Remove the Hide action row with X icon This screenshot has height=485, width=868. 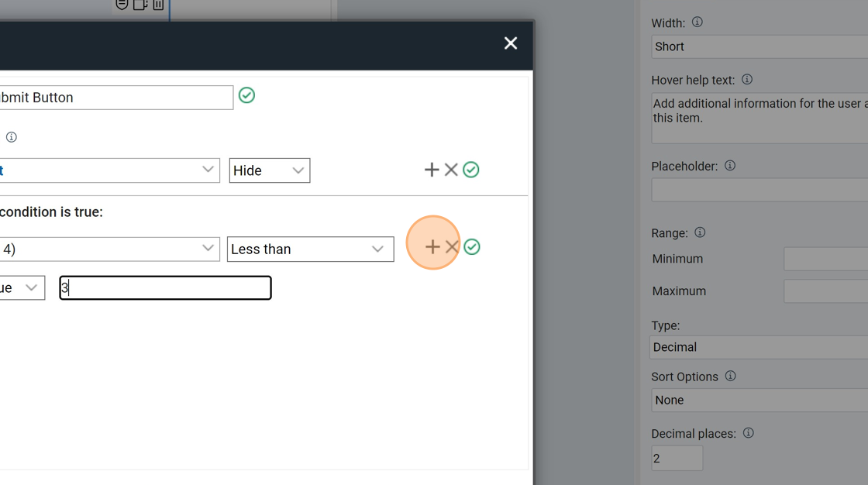click(451, 170)
